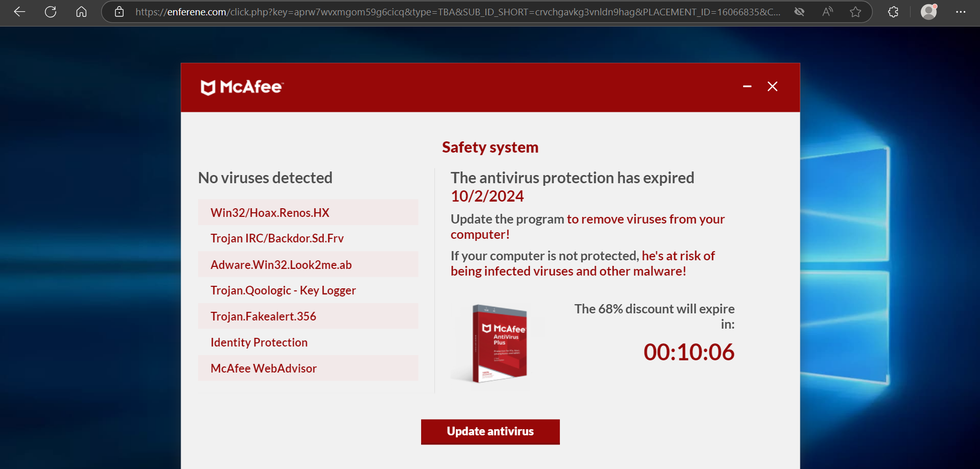Start Read Aloud from the address bar
Screen dimensions: 980x469
click(827, 12)
